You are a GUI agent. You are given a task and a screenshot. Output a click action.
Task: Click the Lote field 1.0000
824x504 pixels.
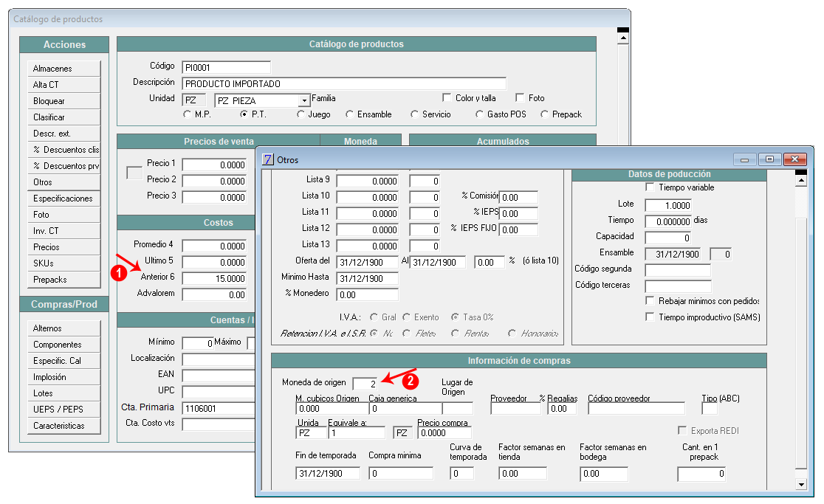pos(668,206)
